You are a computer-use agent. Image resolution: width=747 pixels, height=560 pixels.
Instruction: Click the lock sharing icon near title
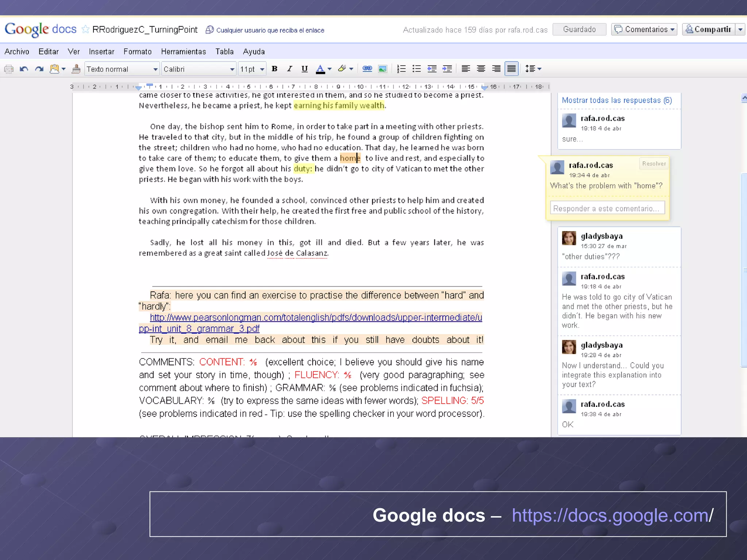(209, 30)
